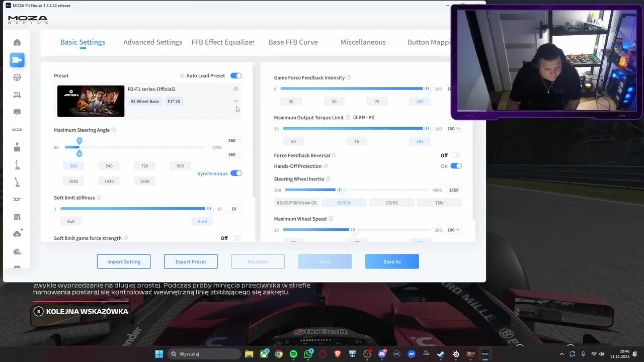Show info for Maximum Steering Angle
The width and height of the screenshot is (644, 362).
pyautogui.click(x=114, y=130)
